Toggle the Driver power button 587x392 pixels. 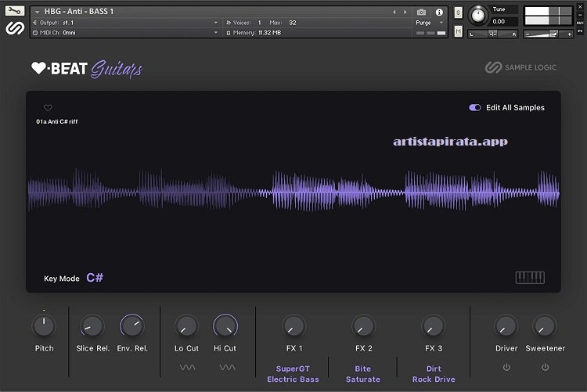coord(506,367)
